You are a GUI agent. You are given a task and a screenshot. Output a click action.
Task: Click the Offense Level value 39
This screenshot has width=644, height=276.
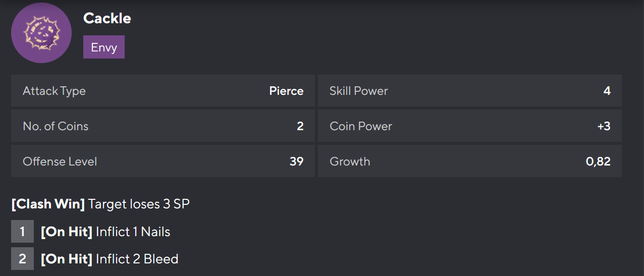(x=296, y=161)
